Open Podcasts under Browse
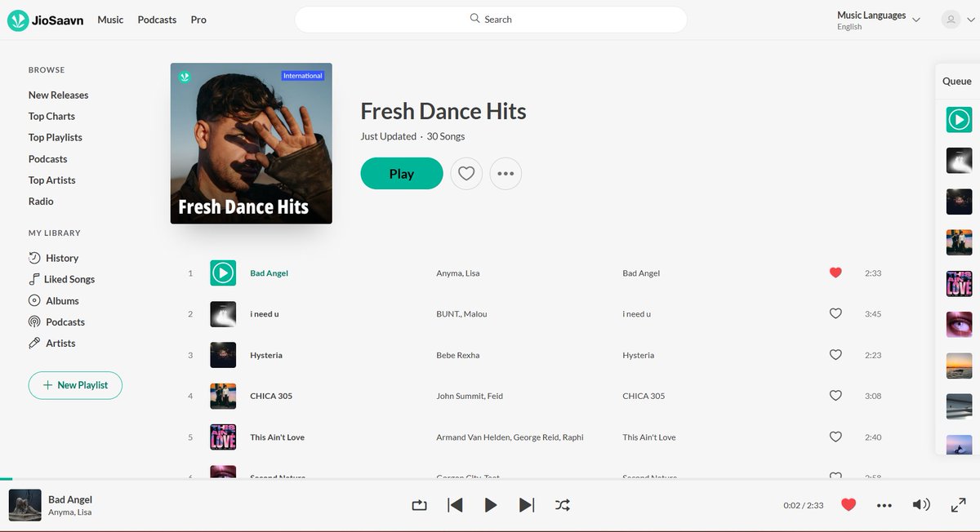Screen dimensions: 980x532 (47, 159)
